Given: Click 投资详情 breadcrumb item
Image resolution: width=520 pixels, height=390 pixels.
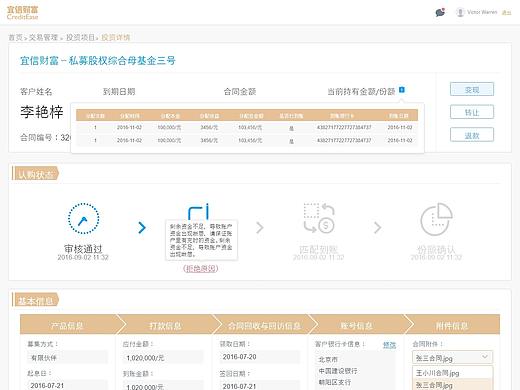Looking at the screenshot, I should tap(116, 37).
